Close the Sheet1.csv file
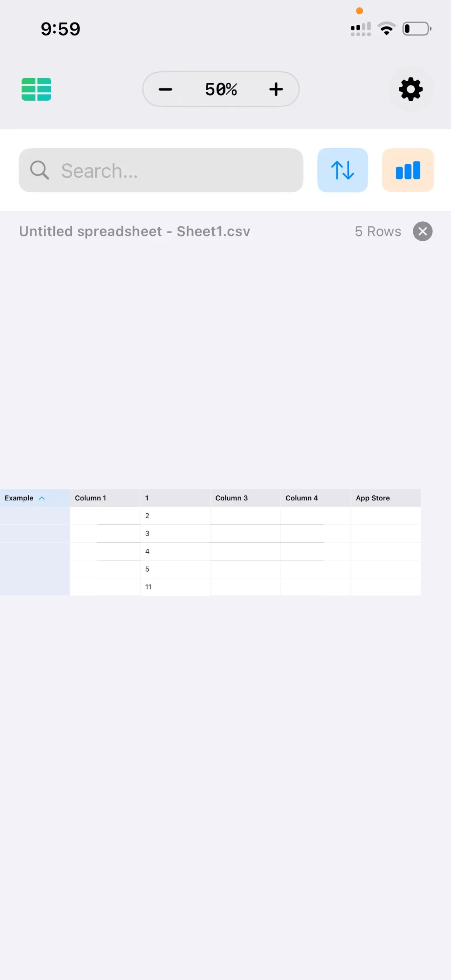The width and height of the screenshot is (451, 980). pos(422,231)
